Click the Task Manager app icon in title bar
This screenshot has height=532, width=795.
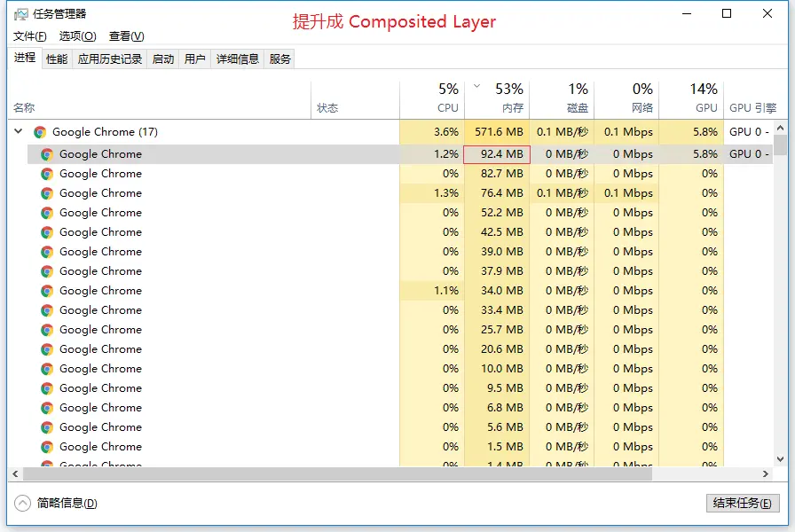coord(20,14)
